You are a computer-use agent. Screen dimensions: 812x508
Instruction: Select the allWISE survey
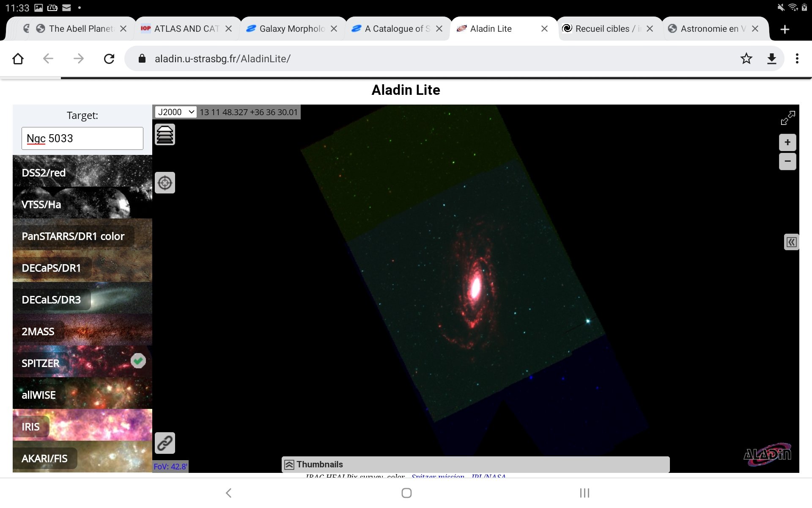click(82, 393)
